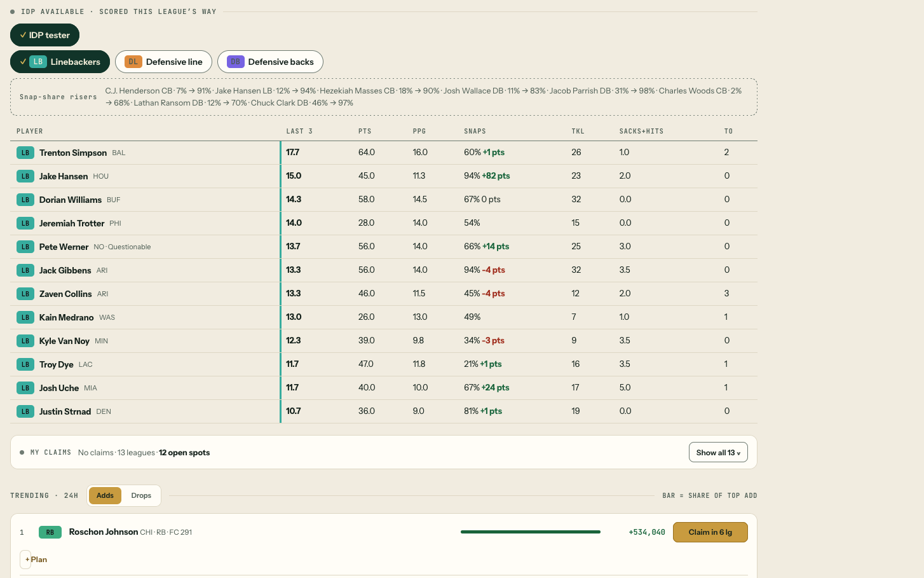The image size is (924, 578).
Task: Enable the Defensive line filter
Action: (163, 62)
